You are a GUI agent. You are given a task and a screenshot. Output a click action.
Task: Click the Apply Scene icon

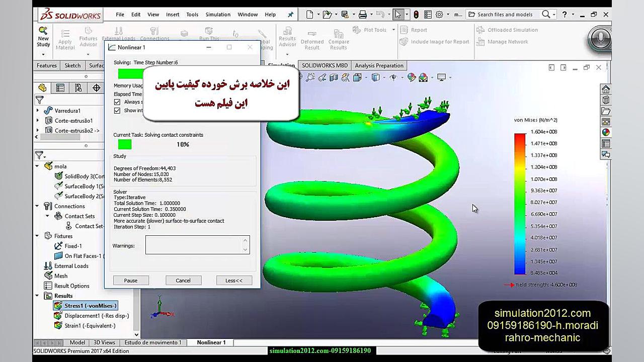click(423, 77)
